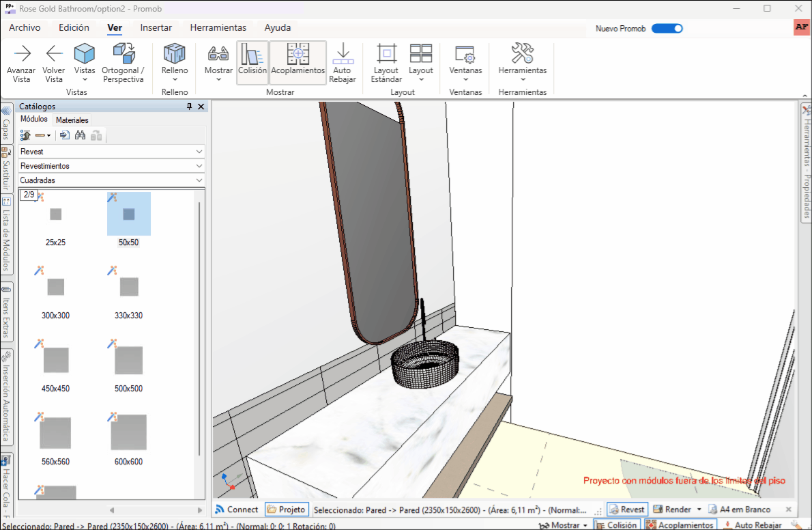Toggle Colisión in the ribbon
812x530 pixels.
tap(252, 63)
